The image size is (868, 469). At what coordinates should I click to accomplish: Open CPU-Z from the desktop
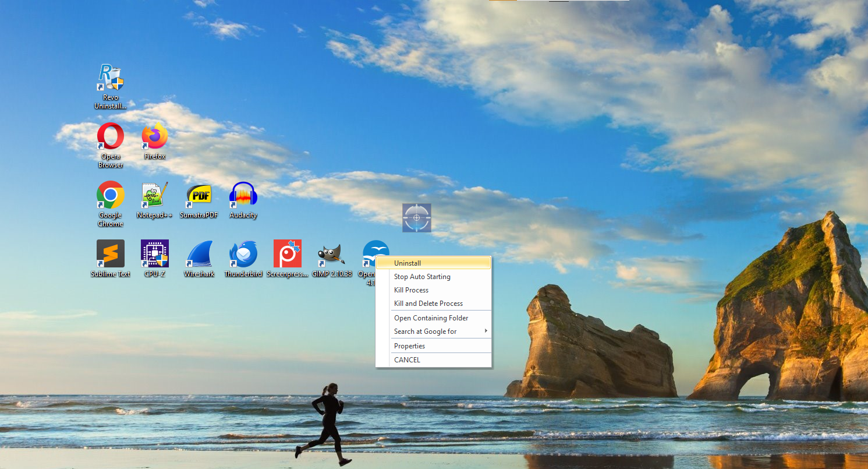pyautogui.click(x=154, y=253)
